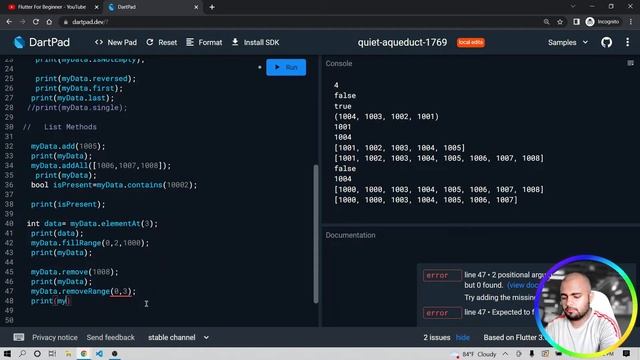Click pad title quiet-aqueduct-1769
640x360 pixels.
click(x=402, y=42)
